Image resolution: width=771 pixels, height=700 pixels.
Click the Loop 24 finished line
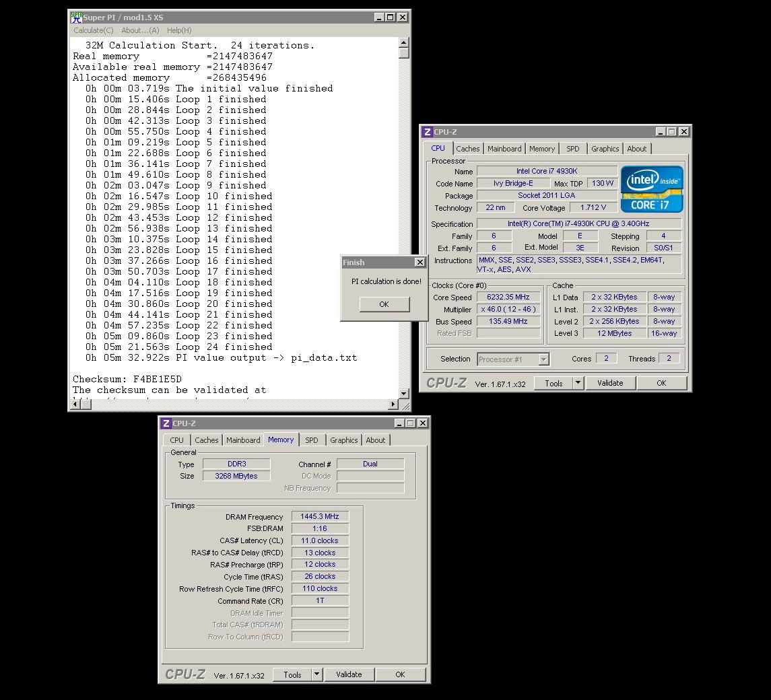pos(179,347)
